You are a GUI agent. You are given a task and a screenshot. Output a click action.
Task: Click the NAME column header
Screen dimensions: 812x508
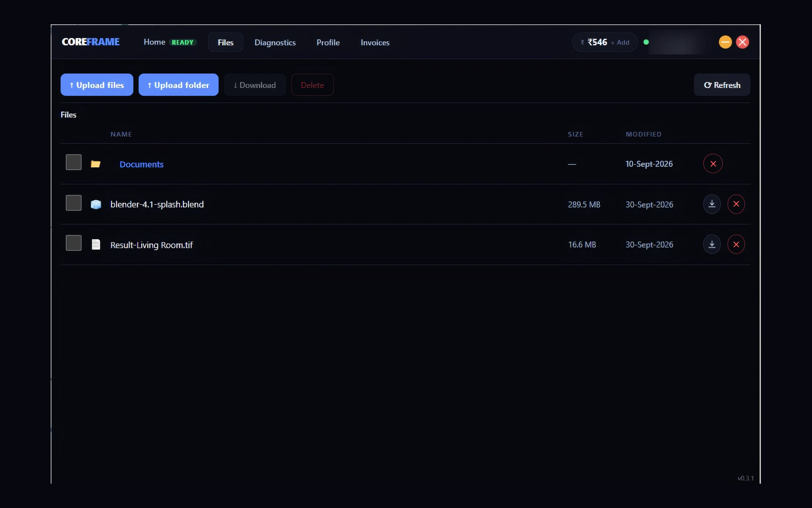[121, 134]
